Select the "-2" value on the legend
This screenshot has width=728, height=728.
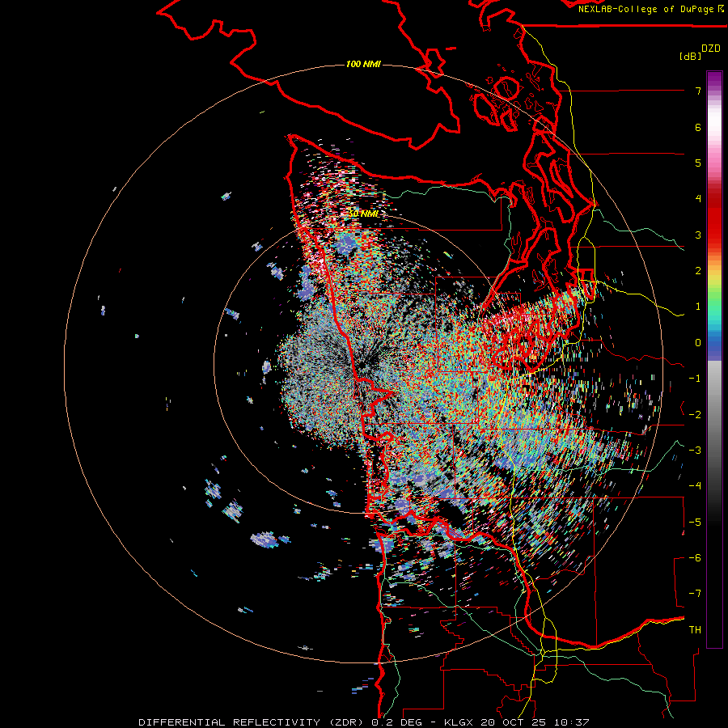pyautogui.click(x=695, y=415)
